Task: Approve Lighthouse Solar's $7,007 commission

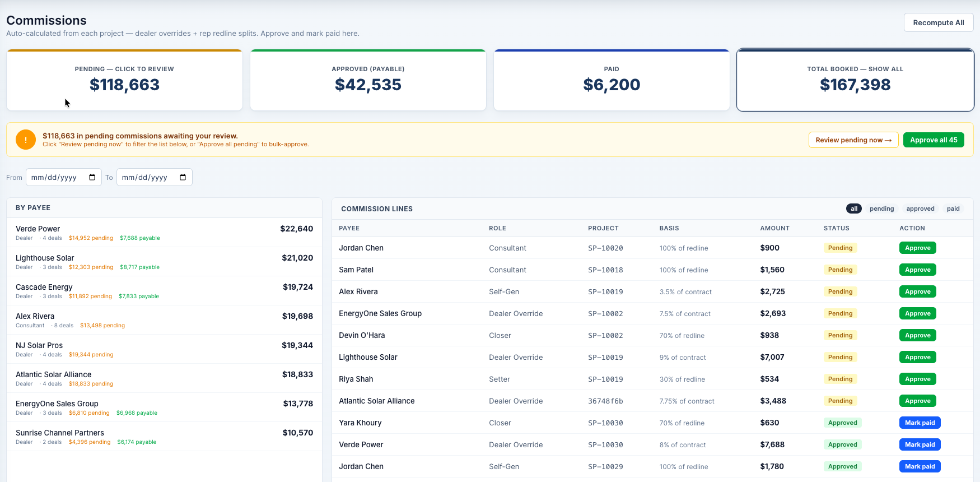Action: click(918, 357)
